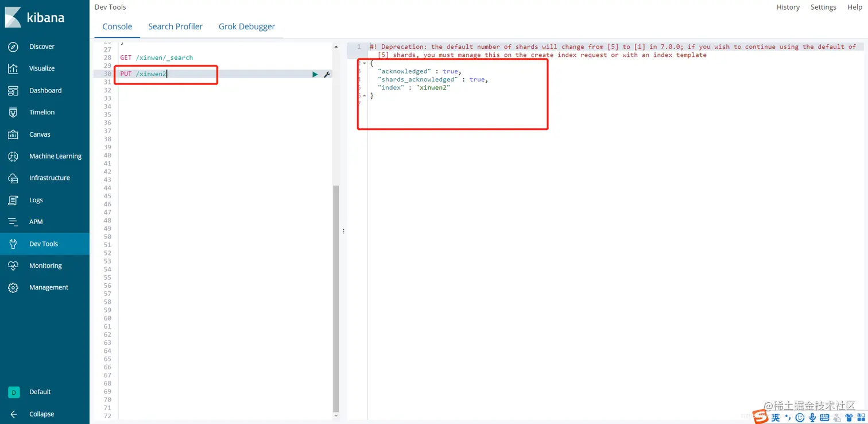The width and height of the screenshot is (868, 424).
Task: Open the Management gear icon
Action: [13, 287]
